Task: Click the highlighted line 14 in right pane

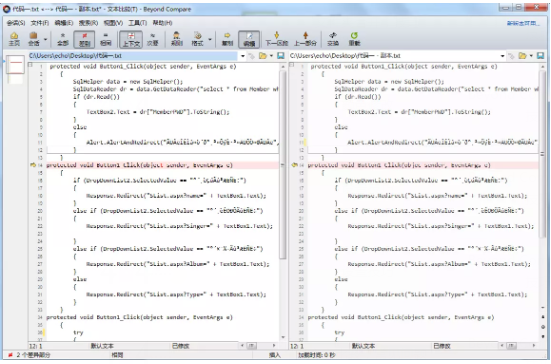Action: [423, 165]
